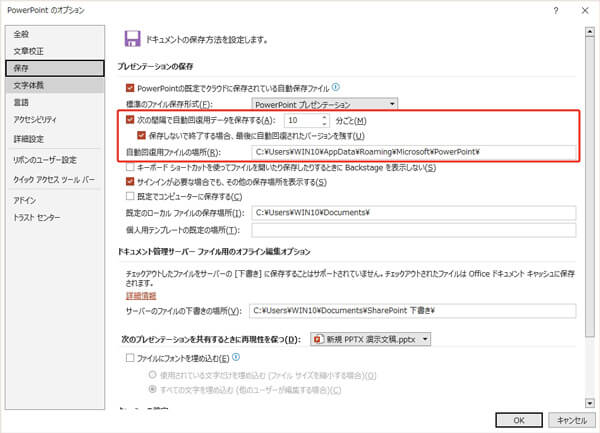Toggle show other save locations when sign-in required

pyautogui.click(x=130, y=182)
